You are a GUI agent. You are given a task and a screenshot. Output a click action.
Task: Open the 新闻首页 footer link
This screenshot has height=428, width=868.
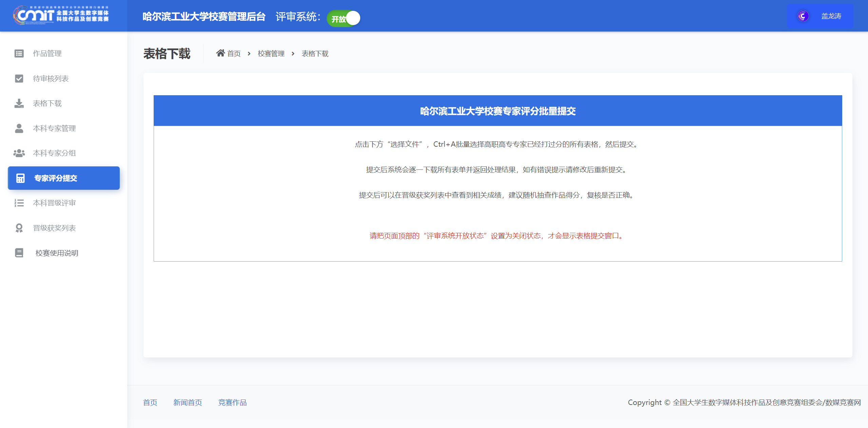point(188,403)
